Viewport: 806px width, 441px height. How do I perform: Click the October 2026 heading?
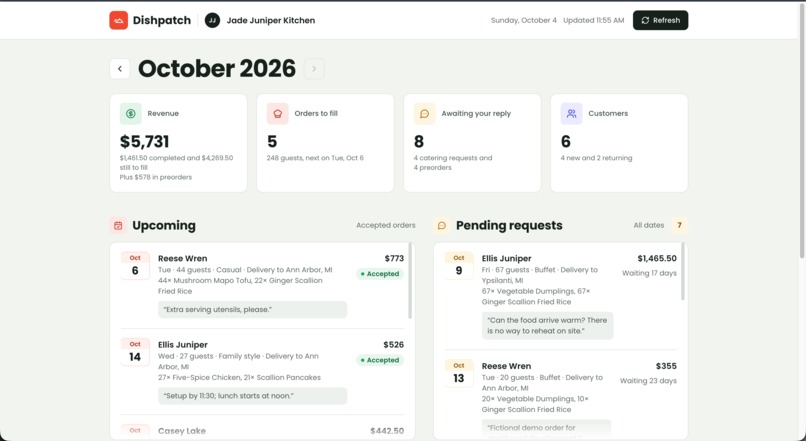coord(217,69)
